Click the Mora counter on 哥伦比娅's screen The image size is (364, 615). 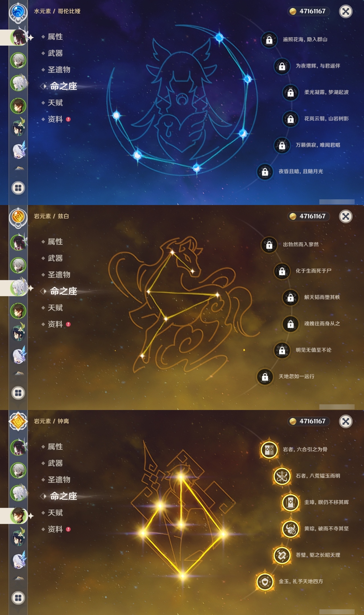(309, 11)
